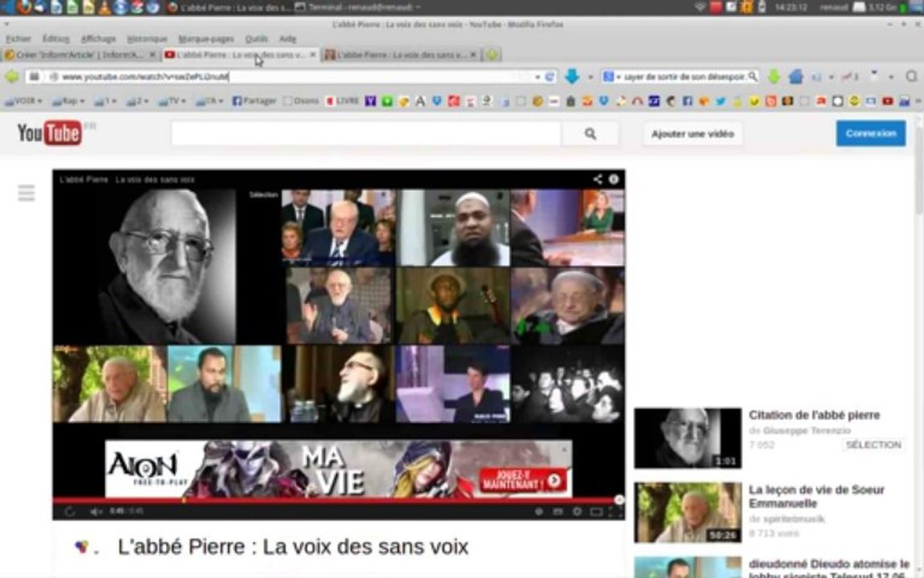
Task: Open the search engine selector dropdown
Action: pyautogui.click(x=612, y=77)
